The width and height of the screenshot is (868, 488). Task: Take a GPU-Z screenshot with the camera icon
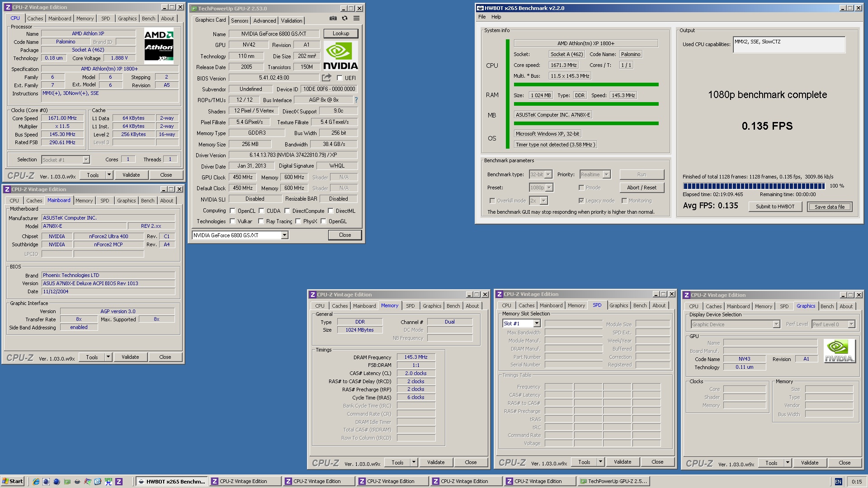pyautogui.click(x=333, y=19)
